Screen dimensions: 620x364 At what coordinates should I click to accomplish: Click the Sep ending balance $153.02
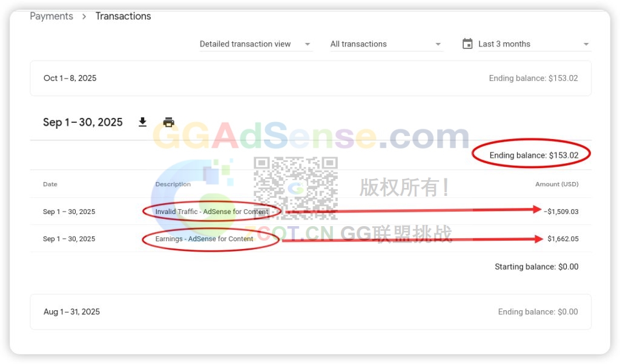pyautogui.click(x=534, y=155)
